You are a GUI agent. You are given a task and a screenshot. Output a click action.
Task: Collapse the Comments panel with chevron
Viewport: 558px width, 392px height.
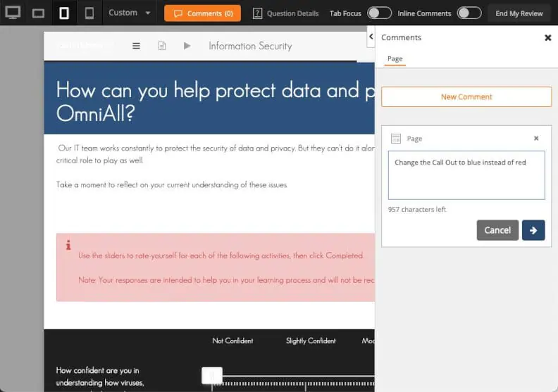(371, 37)
